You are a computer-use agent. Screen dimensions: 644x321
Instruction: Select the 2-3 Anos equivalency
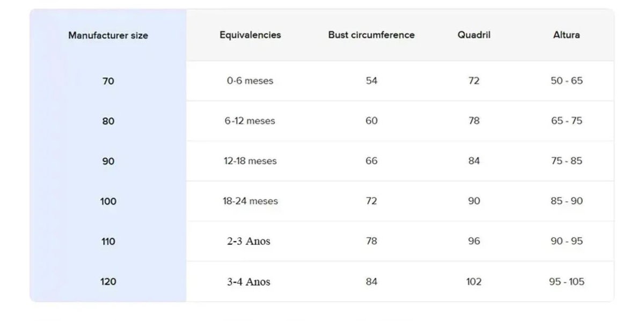tap(248, 241)
